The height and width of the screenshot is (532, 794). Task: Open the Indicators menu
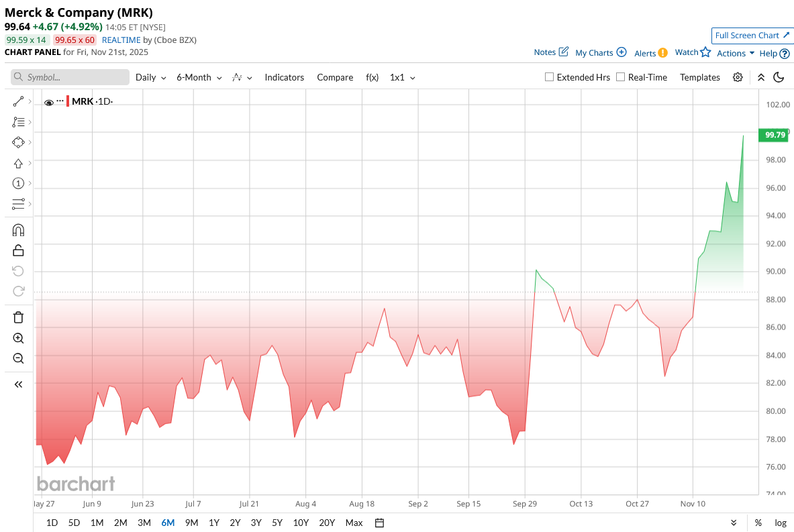coord(284,77)
